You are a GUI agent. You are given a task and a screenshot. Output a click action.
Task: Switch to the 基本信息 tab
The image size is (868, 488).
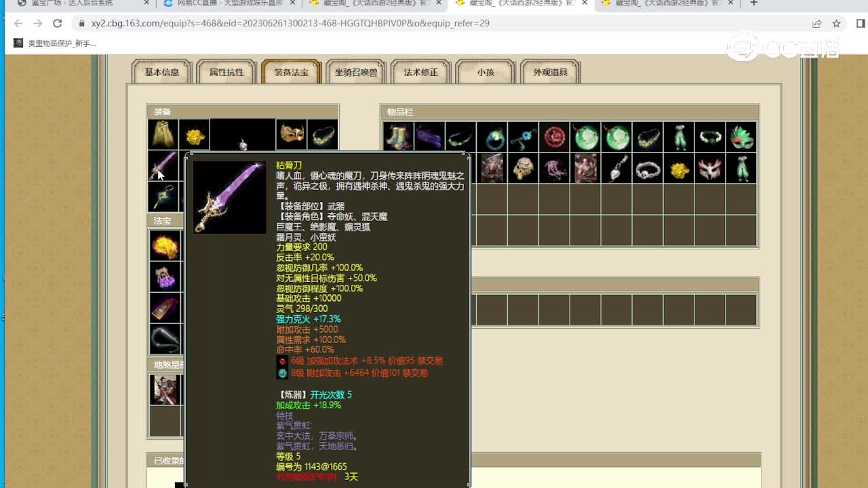[162, 72]
